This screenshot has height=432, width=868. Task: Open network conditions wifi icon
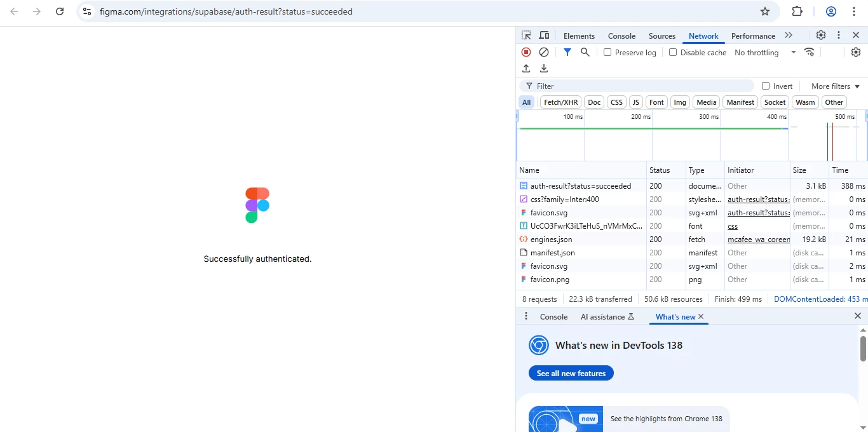coord(809,52)
